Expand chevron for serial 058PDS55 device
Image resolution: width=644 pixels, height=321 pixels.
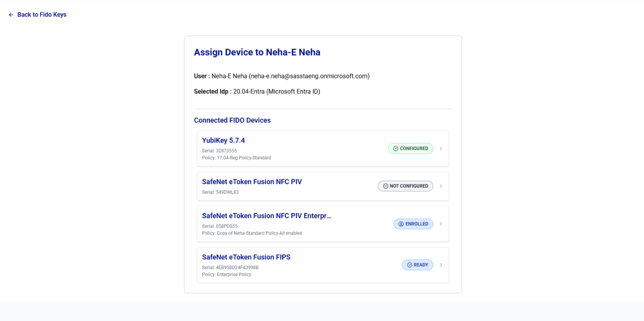(x=441, y=224)
